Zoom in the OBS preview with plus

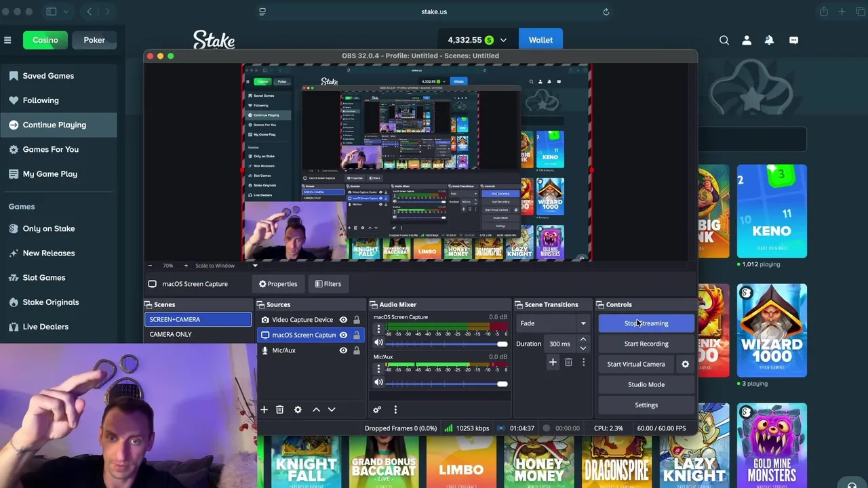(x=186, y=266)
